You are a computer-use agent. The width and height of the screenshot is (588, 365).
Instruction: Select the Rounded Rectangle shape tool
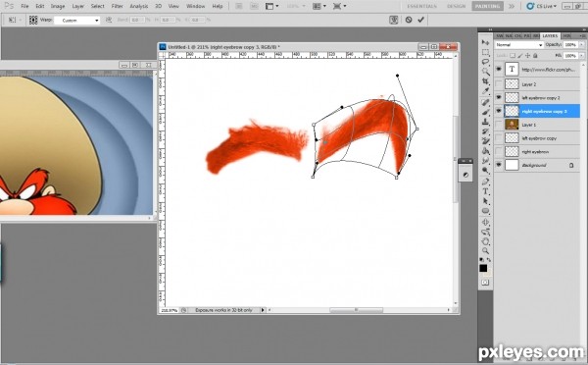click(x=485, y=211)
